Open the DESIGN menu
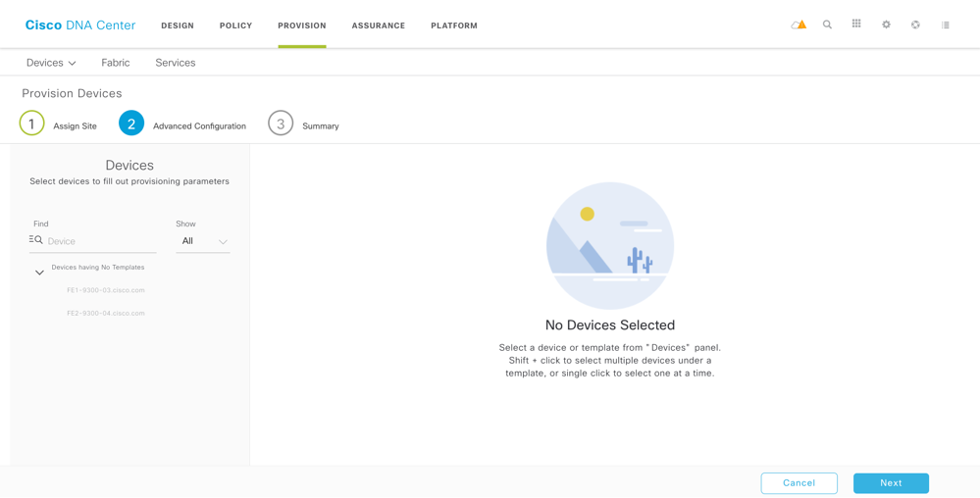 click(178, 25)
